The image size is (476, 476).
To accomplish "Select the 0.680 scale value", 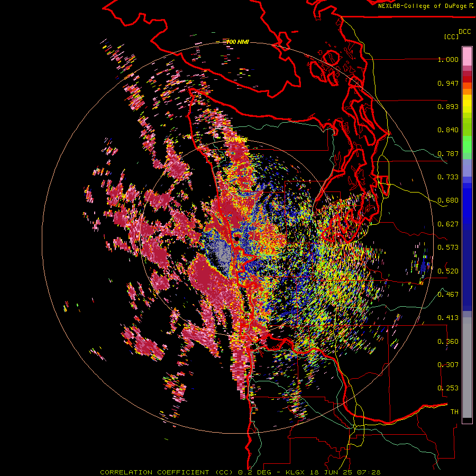I will 448,200.
